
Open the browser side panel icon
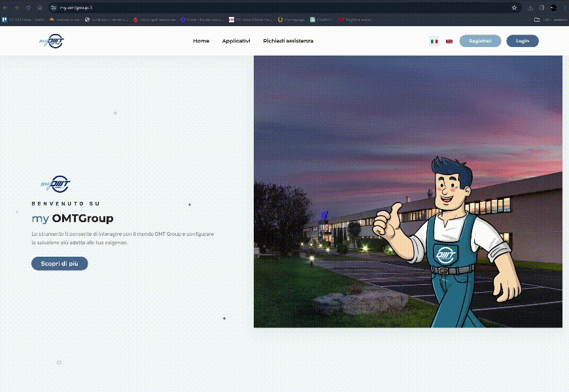point(542,8)
